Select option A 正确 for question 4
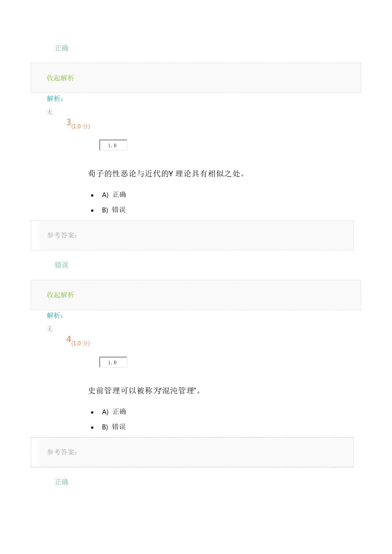 [x=114, y=412]
